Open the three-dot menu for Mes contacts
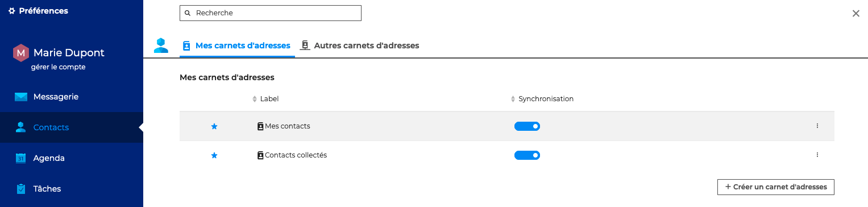The image size is (868, 207). (817, 126)
